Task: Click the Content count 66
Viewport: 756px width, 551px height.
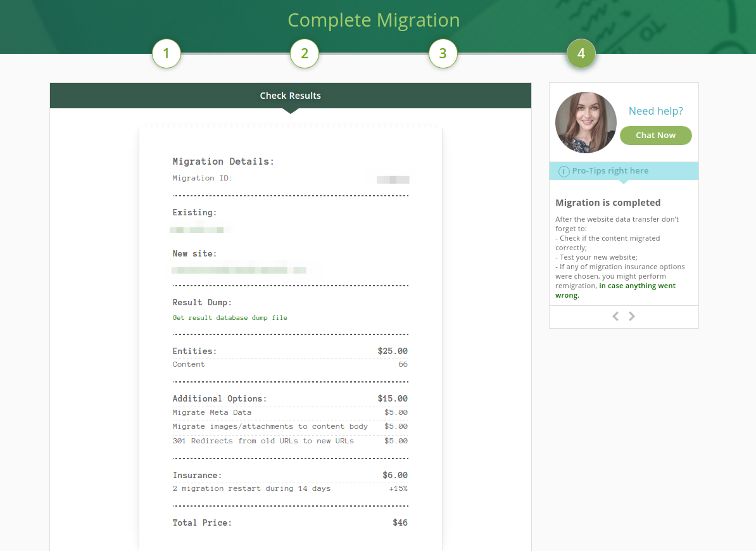Action: pos(403,364)
